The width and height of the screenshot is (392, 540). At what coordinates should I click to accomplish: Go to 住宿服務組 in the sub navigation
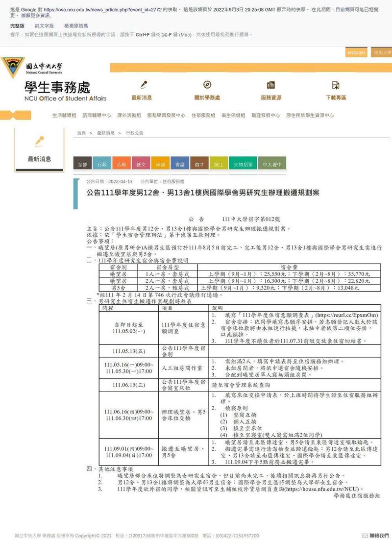tap(203, 115)
